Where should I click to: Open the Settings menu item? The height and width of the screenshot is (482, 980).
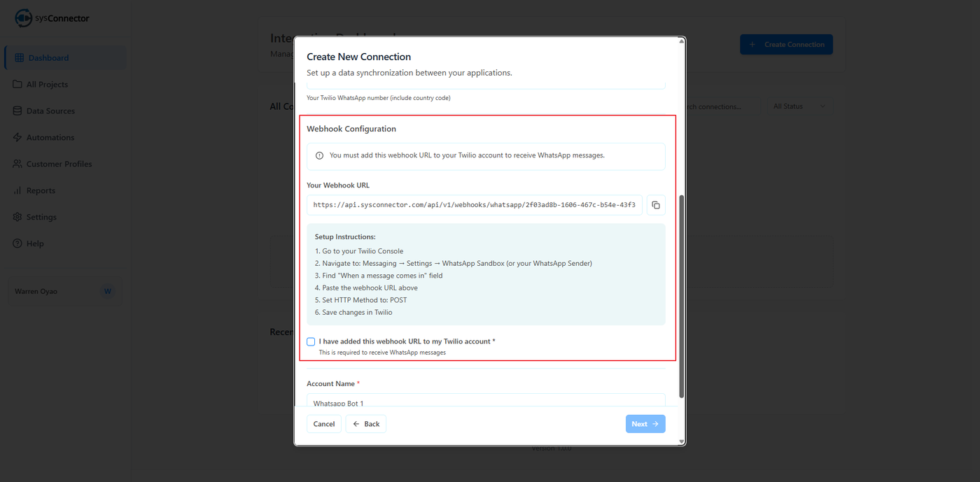coord(41,218)
